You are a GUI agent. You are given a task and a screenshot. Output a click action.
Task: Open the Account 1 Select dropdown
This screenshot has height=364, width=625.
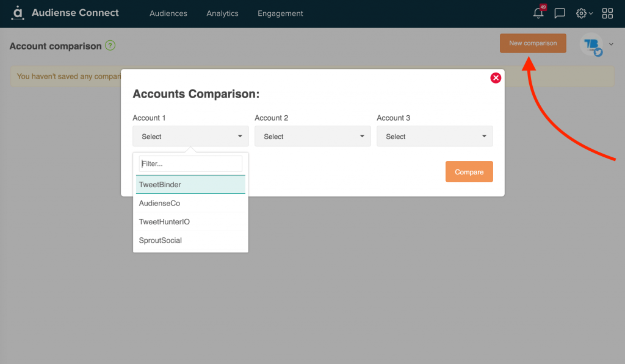click(190, 136)
